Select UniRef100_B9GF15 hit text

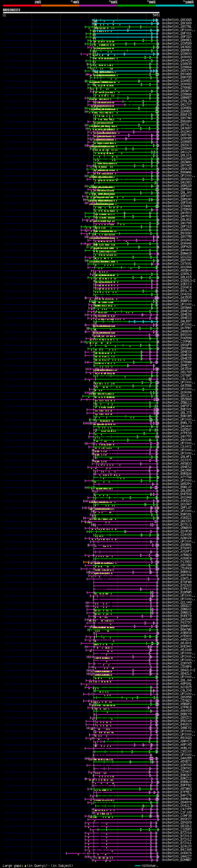(x=177, y=115)
